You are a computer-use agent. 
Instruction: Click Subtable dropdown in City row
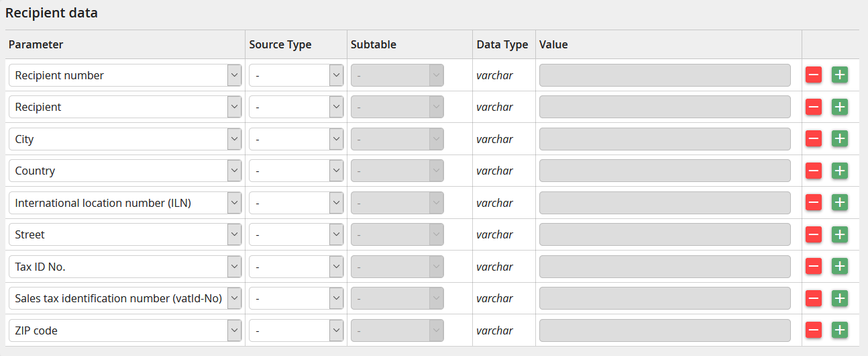397,139
